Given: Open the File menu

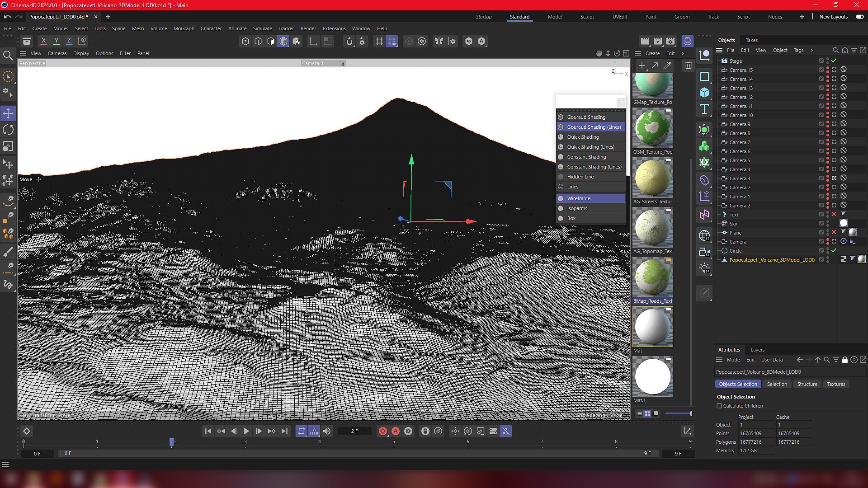Looking at the screenshot, I should coord(7,28).
